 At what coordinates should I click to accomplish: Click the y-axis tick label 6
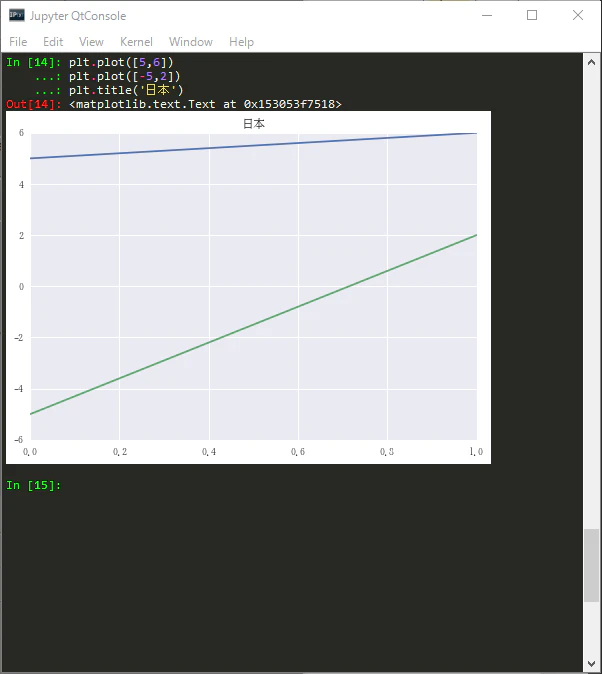pos(22,133)
